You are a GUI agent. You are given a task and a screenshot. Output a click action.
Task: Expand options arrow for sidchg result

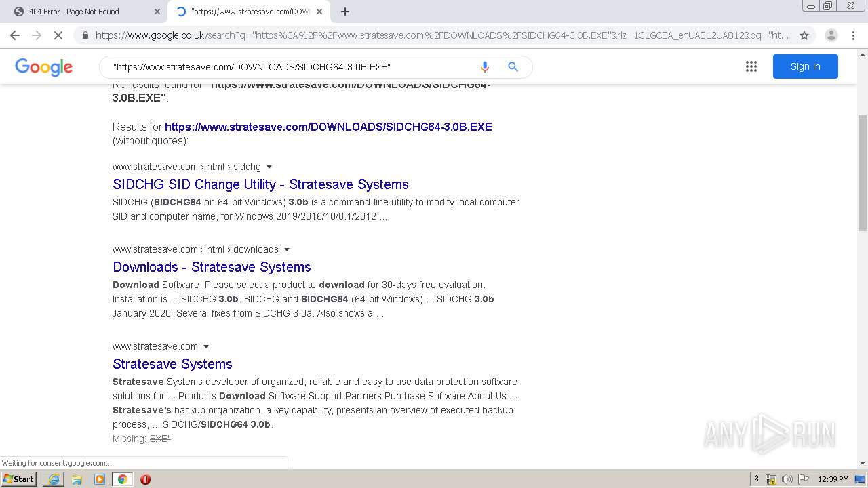269,167
